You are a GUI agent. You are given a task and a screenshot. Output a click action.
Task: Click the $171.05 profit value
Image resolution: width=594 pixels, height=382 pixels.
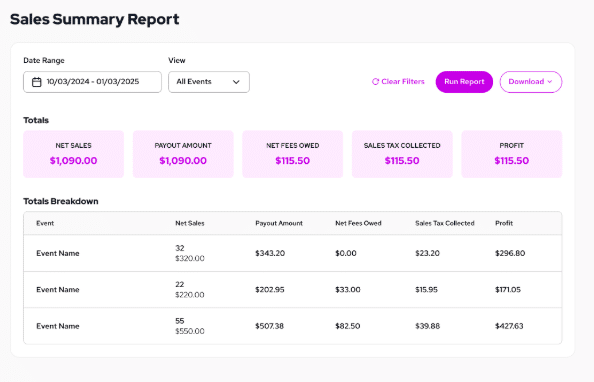tap(508, 290)
